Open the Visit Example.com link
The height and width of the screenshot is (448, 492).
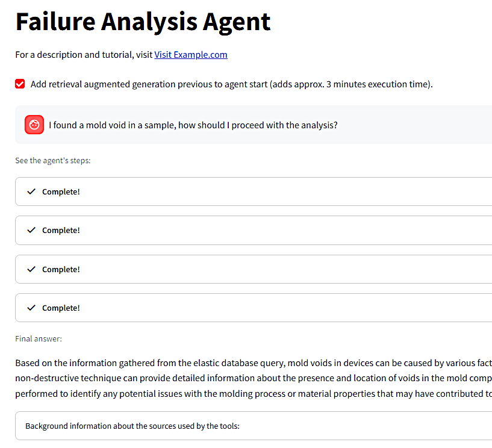click(x=191, y=55)
